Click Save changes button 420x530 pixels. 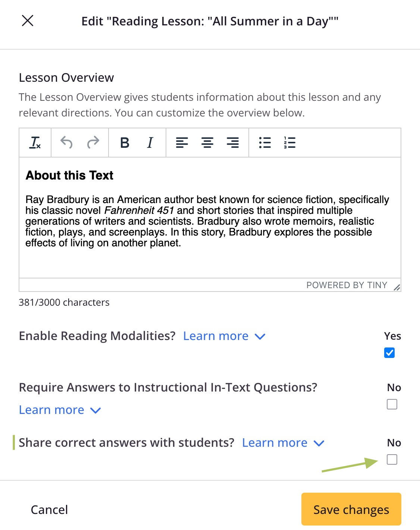coord(351,509)
